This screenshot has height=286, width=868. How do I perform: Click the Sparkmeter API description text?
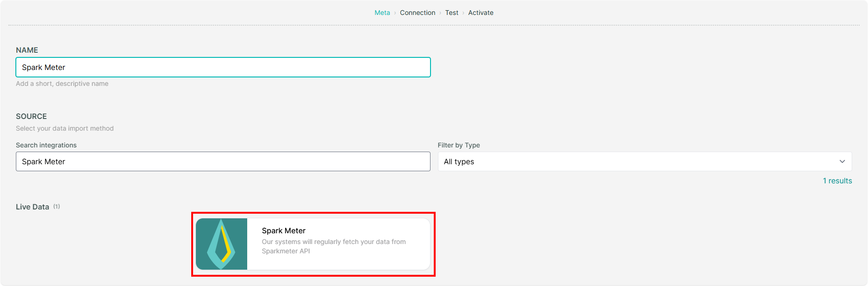pos(333,246)
